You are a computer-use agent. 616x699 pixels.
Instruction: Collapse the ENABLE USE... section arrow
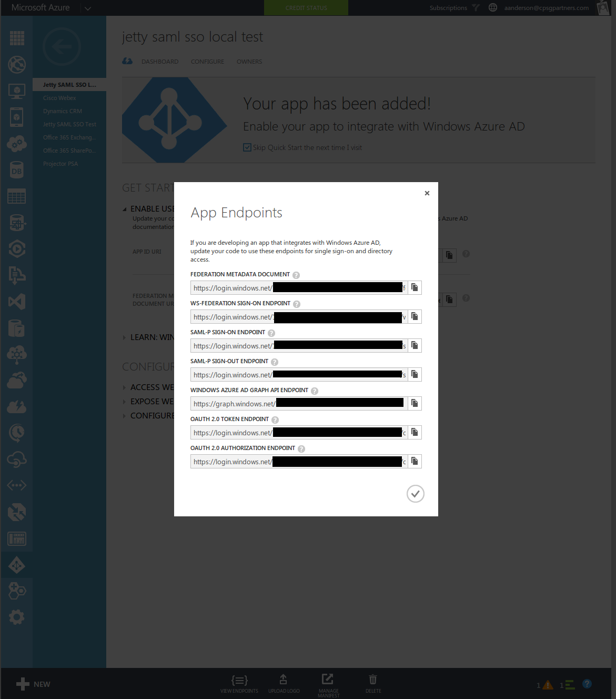click(125, 209)
